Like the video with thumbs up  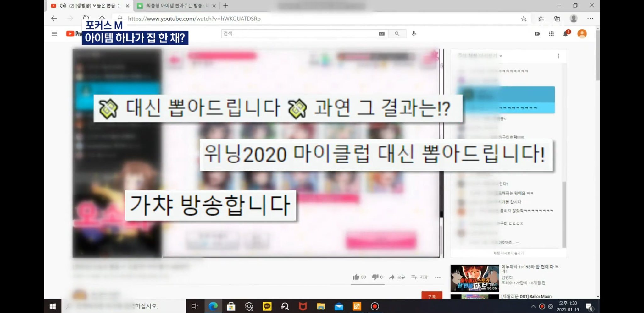(x=356, y=277)
